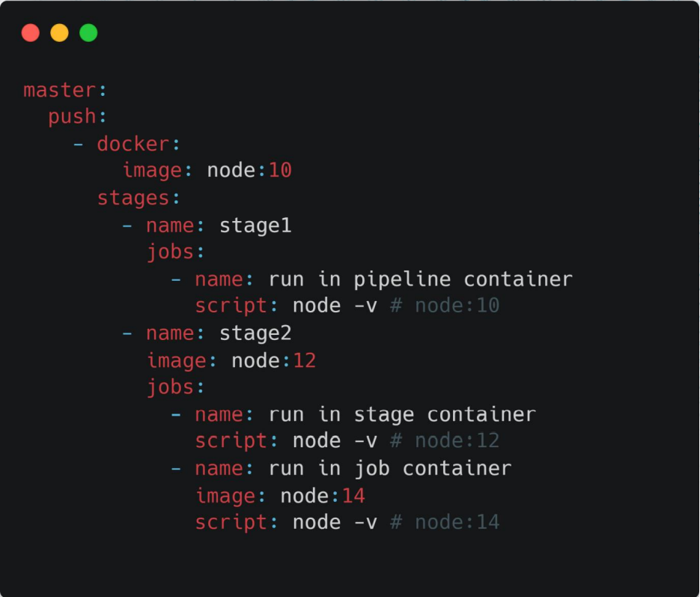This screenshot has height=597, width=700.
Task: Place cursor on the "# node:12" comment
Action: pos(445,441)
